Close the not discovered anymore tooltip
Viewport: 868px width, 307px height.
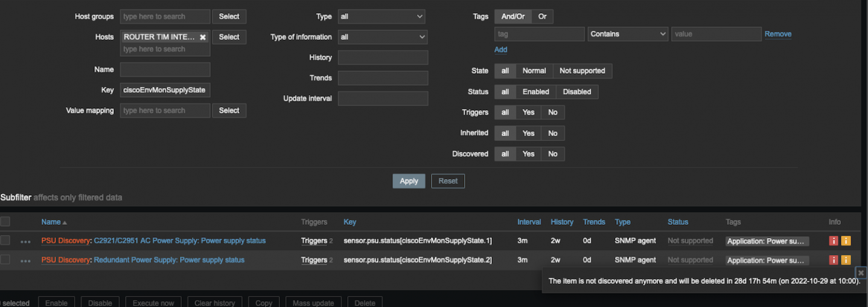861,273
